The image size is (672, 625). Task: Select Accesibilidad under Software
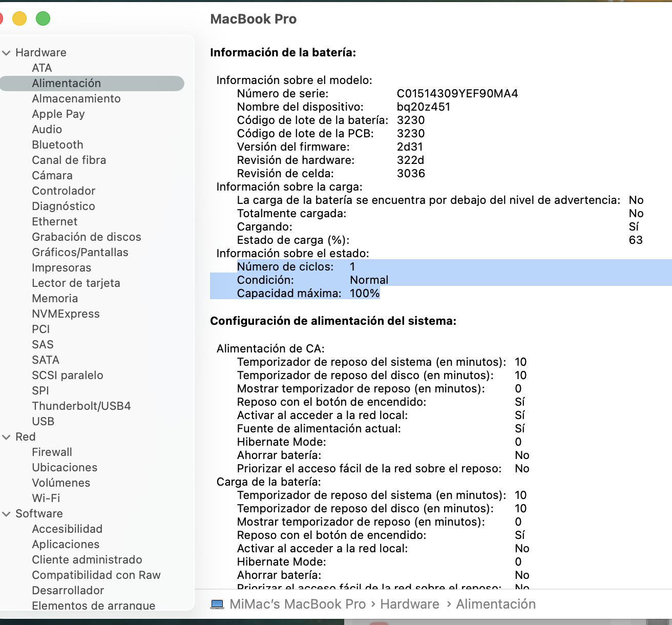point(67,529)
